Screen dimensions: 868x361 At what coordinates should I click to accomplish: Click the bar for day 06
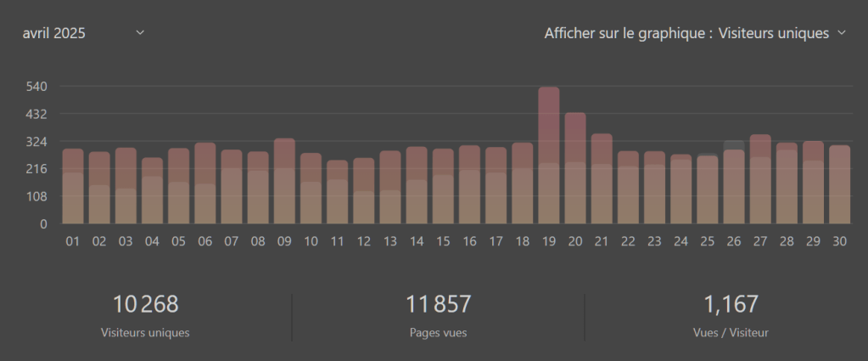(205, 183)
